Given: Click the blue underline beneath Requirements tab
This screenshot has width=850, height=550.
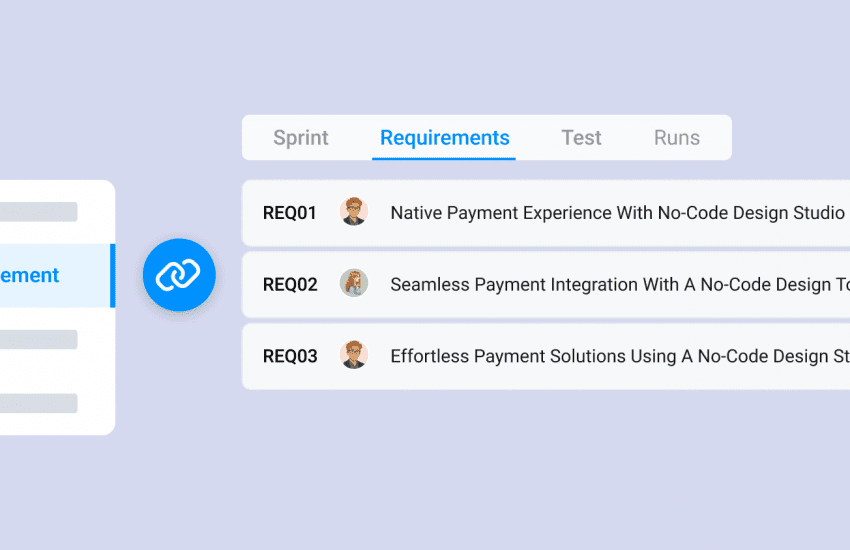Looking at the screenshot, I should coord(444,158).
